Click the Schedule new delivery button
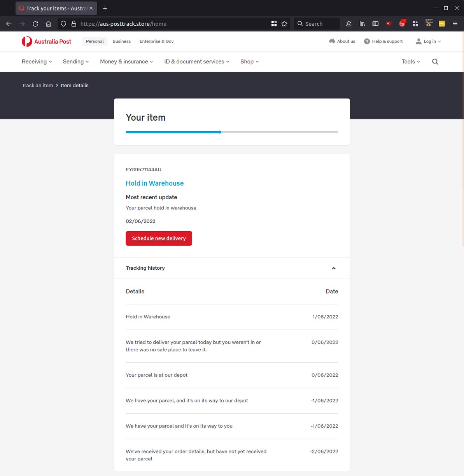This screenshot has height=476, width=464. [x=159, y=238]
